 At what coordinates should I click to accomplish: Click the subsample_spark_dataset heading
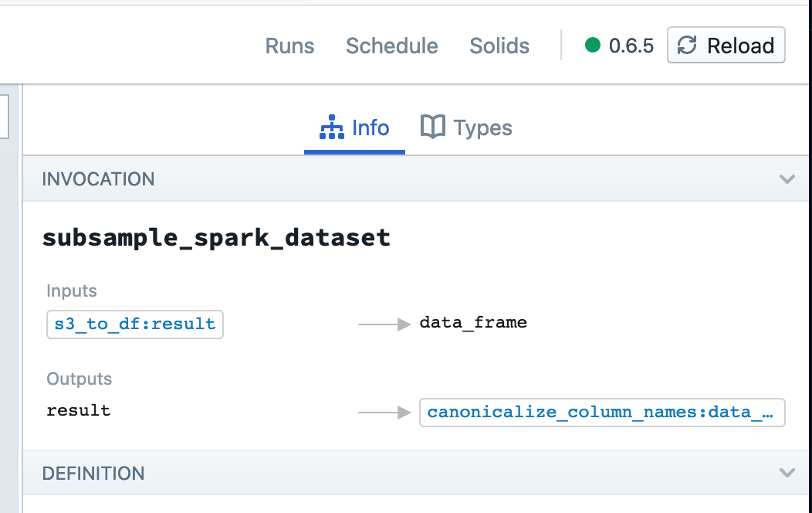tap(215, 237)
